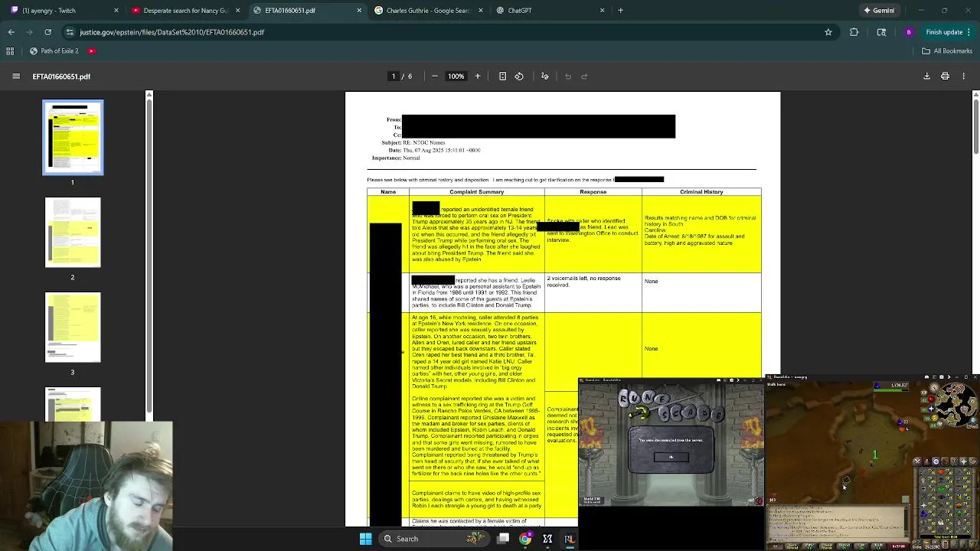Screen dimensions: 980x551
Task: Edit the PDF page number field
Action: [394, 77]
